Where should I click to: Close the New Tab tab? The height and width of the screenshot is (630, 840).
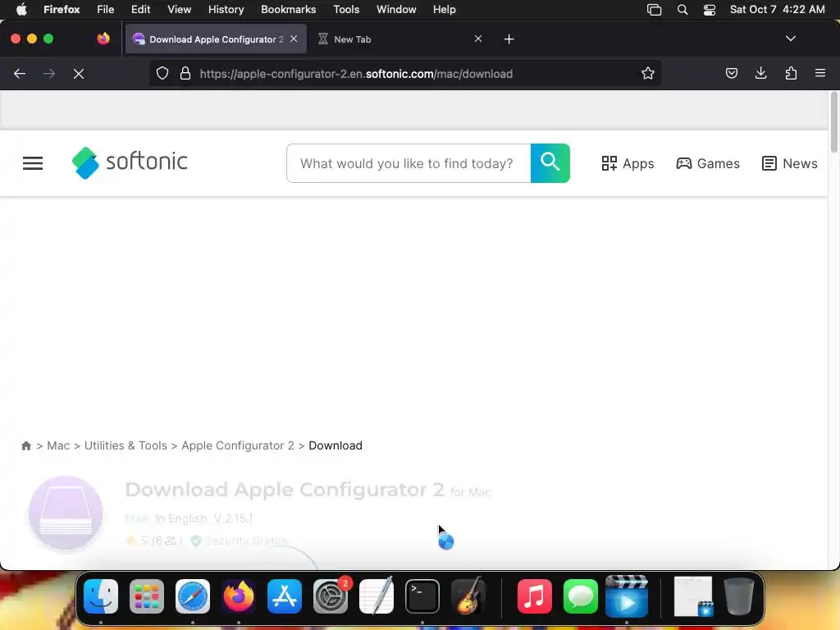(478, 39)
